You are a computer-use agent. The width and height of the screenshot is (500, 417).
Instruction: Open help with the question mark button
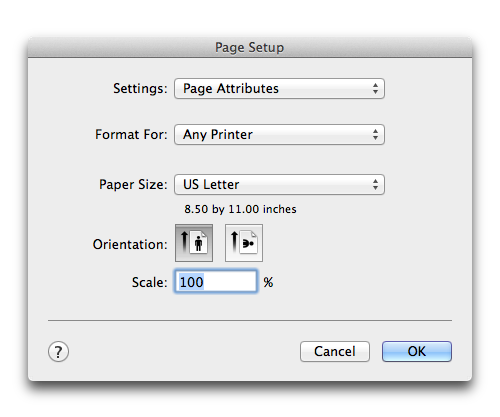click(58, 352)
